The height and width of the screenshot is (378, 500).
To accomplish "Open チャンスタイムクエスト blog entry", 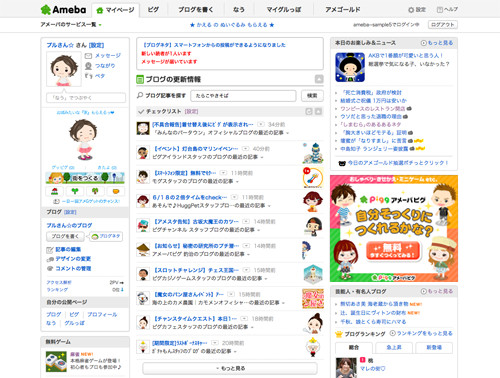I will pos(195,319).
